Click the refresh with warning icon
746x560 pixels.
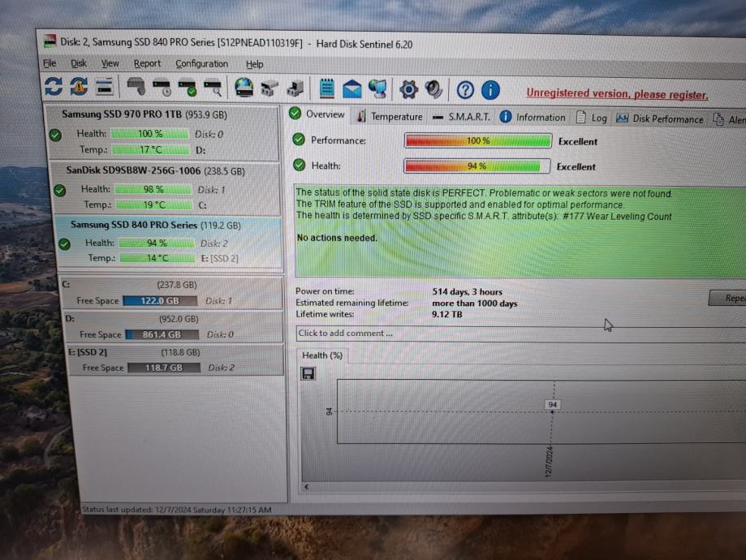(x=79, y=87)
